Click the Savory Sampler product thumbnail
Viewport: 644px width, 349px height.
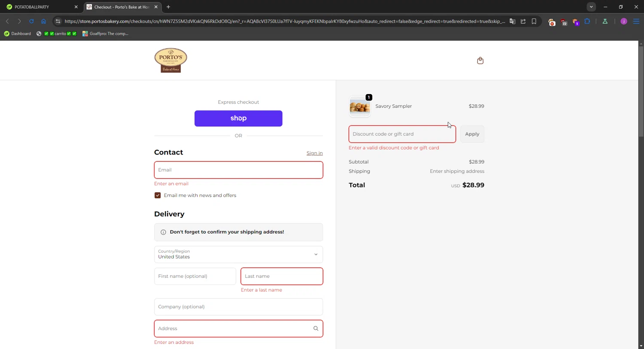pyautogui.click(x=360, y=106)
